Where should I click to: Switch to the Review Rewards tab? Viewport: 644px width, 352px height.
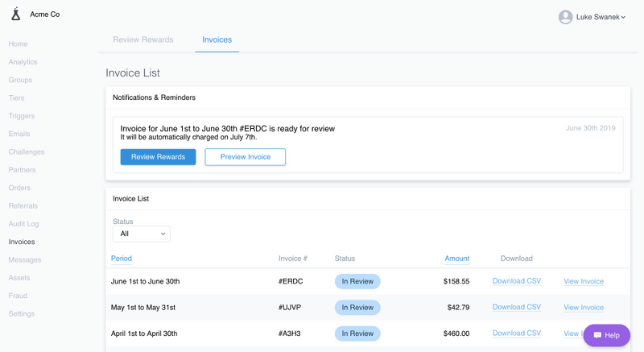[x=143, y=39]
